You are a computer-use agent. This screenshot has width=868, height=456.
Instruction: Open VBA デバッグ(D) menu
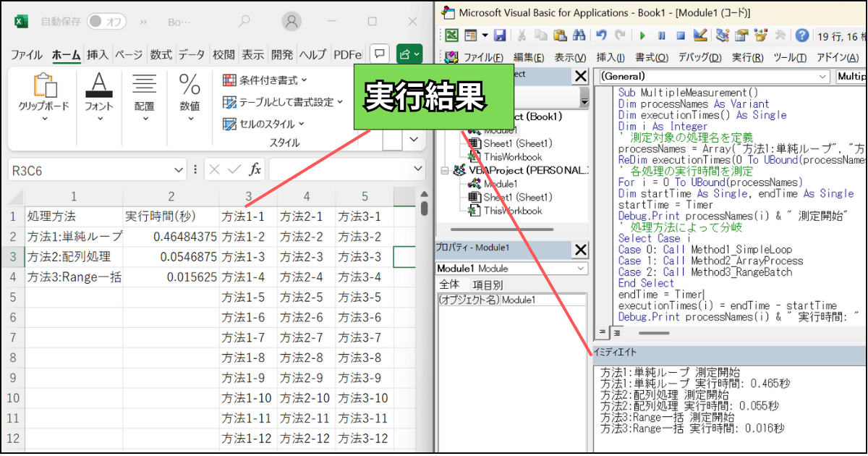tap(699, 57)
